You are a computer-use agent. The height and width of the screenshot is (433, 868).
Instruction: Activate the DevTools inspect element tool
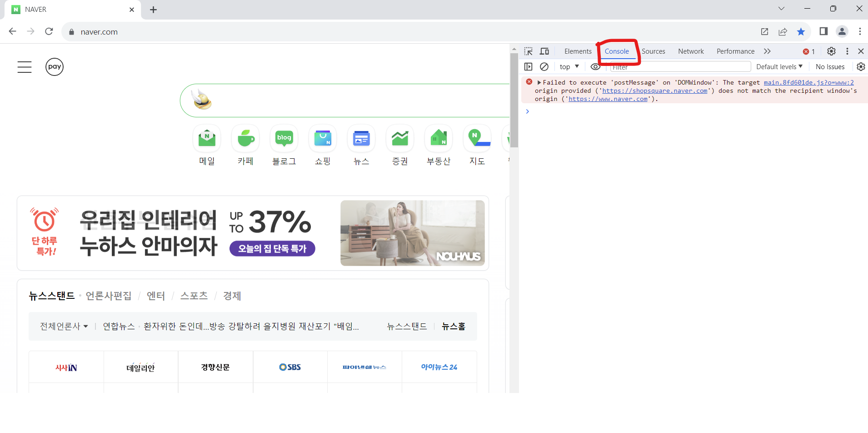[x=528, y=51]
